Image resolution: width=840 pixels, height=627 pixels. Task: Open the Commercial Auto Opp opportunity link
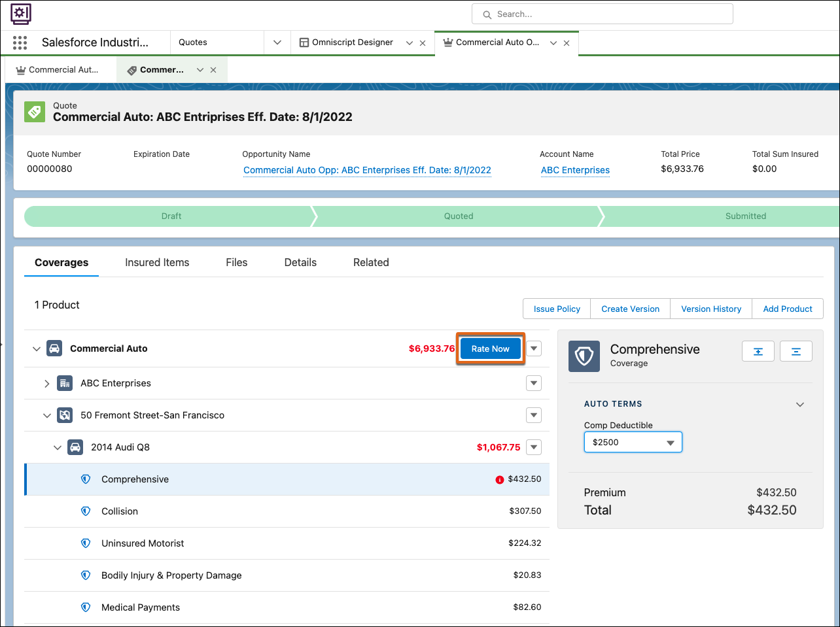367,170
